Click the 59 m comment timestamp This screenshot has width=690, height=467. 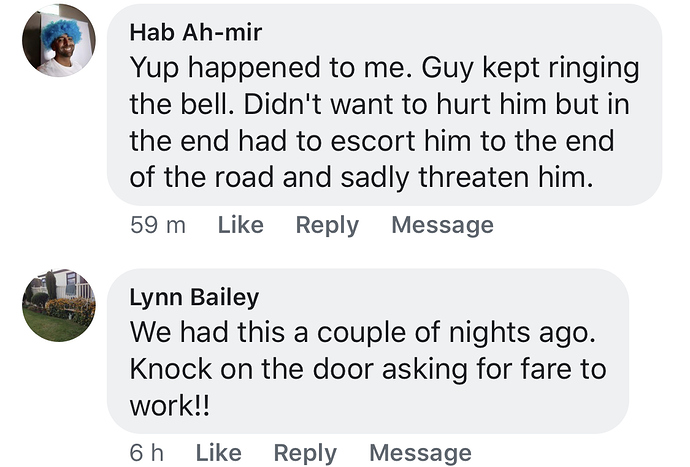tap(158, 225)
